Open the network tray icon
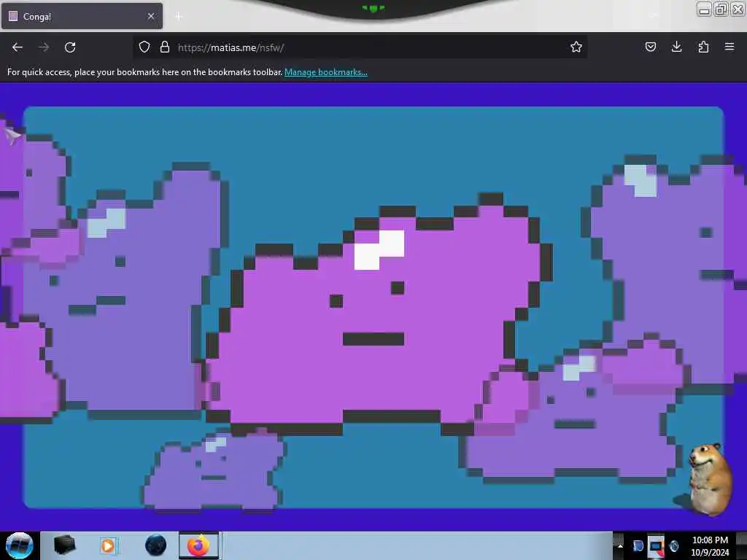Image resolution: width=747 pixels, height=560 pixels. click(x=656, y=546)
